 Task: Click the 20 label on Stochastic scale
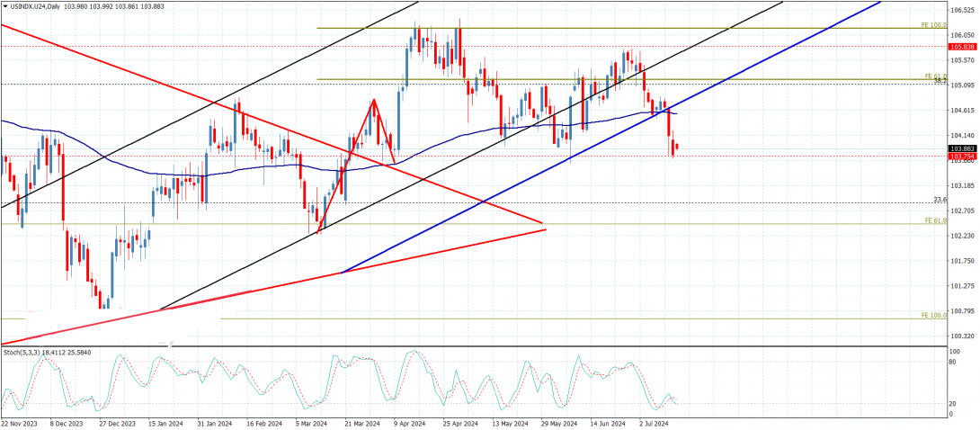[x=954, y=404]
